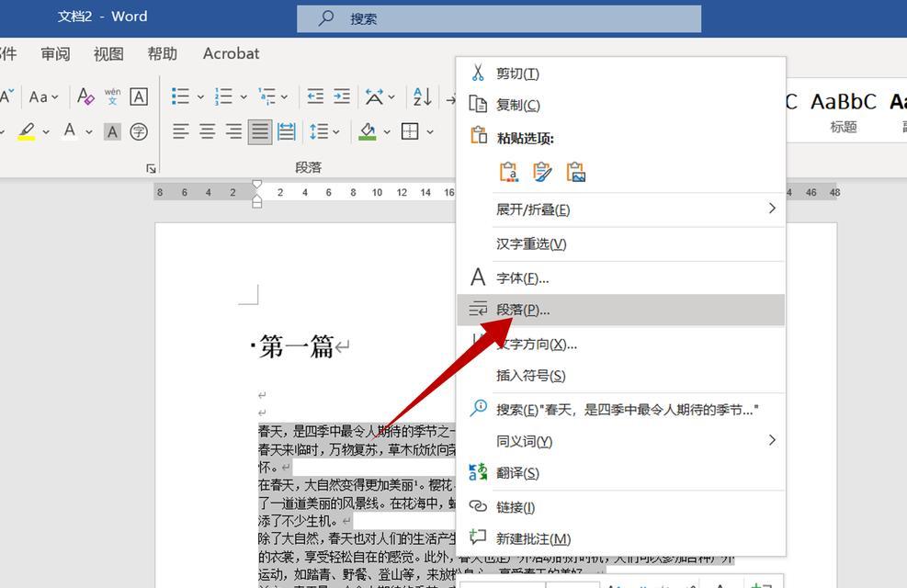
Task: Click the first-line indent marker on ruler
Action: [256, 185]
